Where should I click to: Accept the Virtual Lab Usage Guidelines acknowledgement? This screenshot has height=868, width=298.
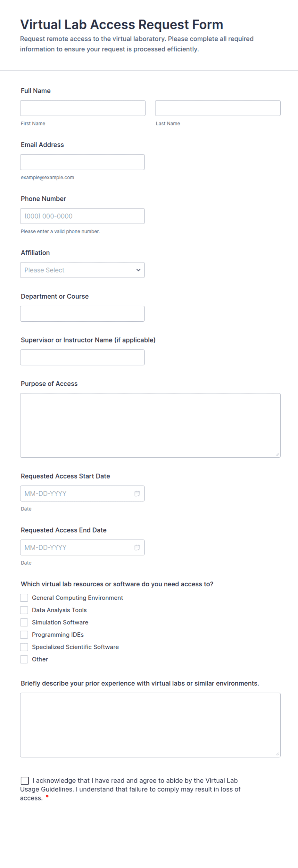tap(25, 780)
